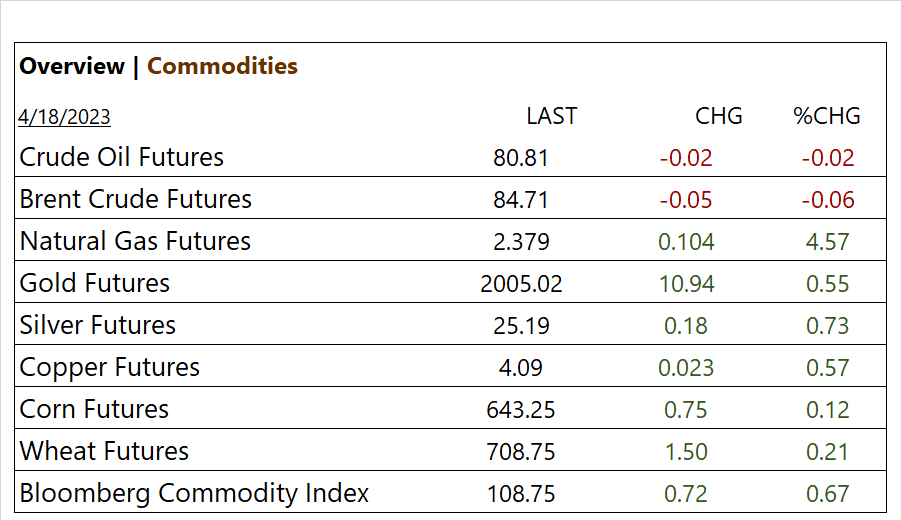The image size is (901, 520).
Task: Click Natural Gas percent change 4.57
Action: point(827,242)
